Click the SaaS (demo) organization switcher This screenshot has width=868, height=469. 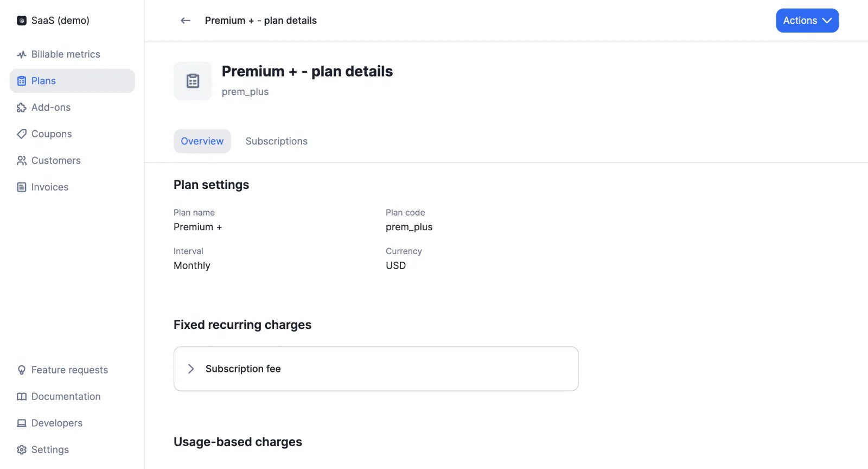tap(53, 21)
